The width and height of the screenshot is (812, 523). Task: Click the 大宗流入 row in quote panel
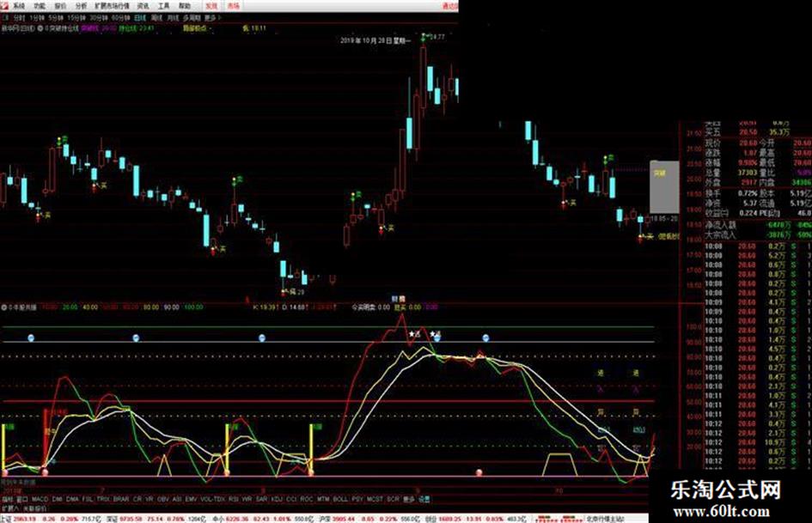[x=758, y=235]
